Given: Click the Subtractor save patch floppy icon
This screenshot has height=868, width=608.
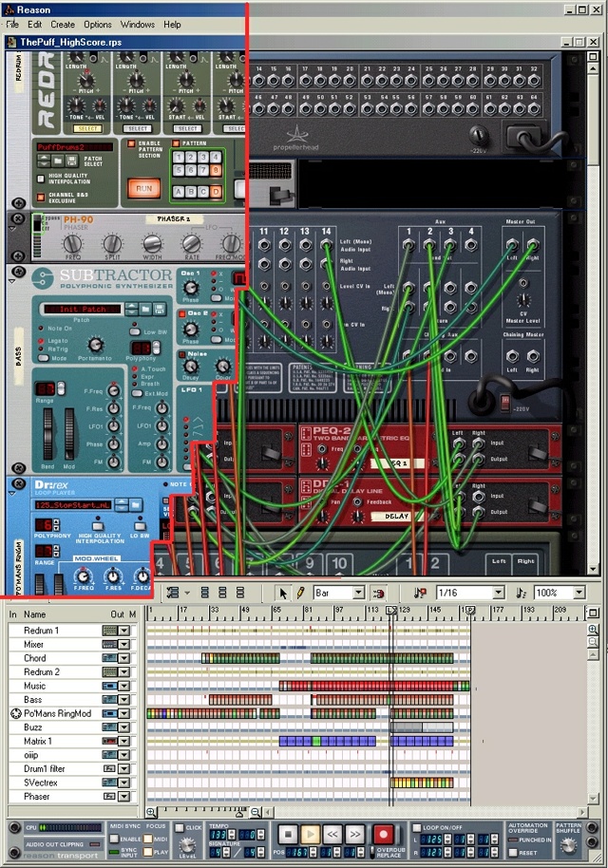Looking at the screenshot, I should tap(160, 309).
